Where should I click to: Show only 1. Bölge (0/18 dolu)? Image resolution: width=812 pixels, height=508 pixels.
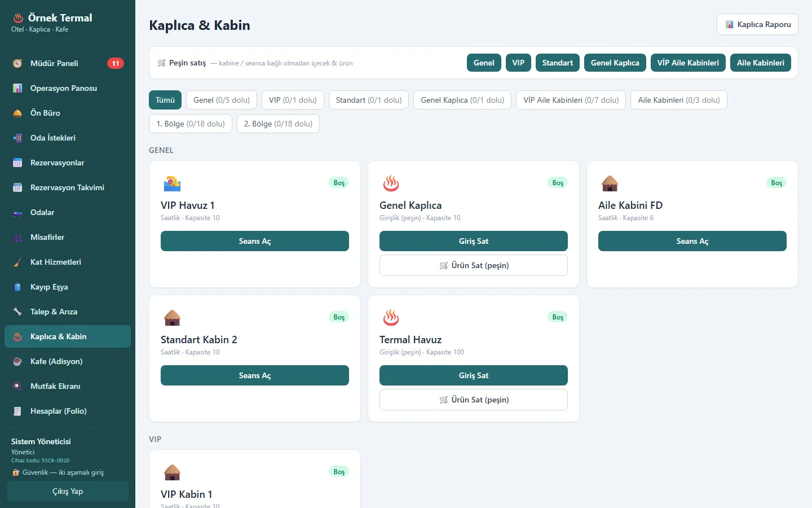pos(191,124)
